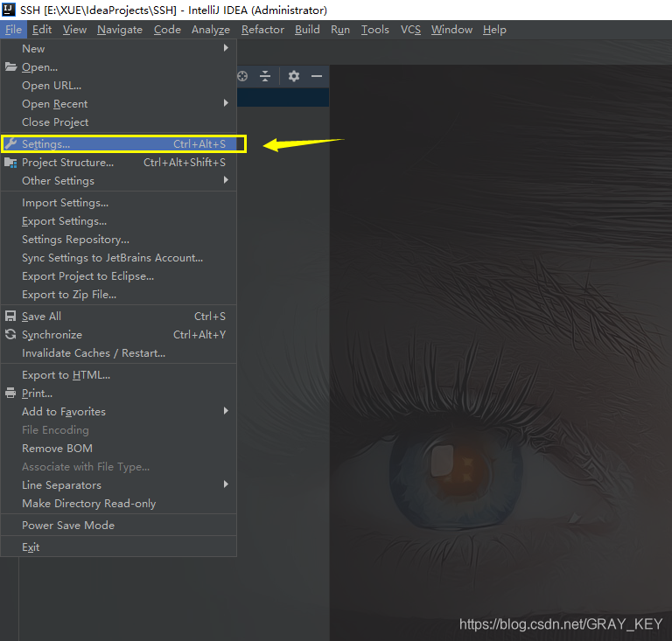672x641 pixels.
Task: Click the IntelliJ IDEA logo in title bar
Action: click(x=9, y=10)
